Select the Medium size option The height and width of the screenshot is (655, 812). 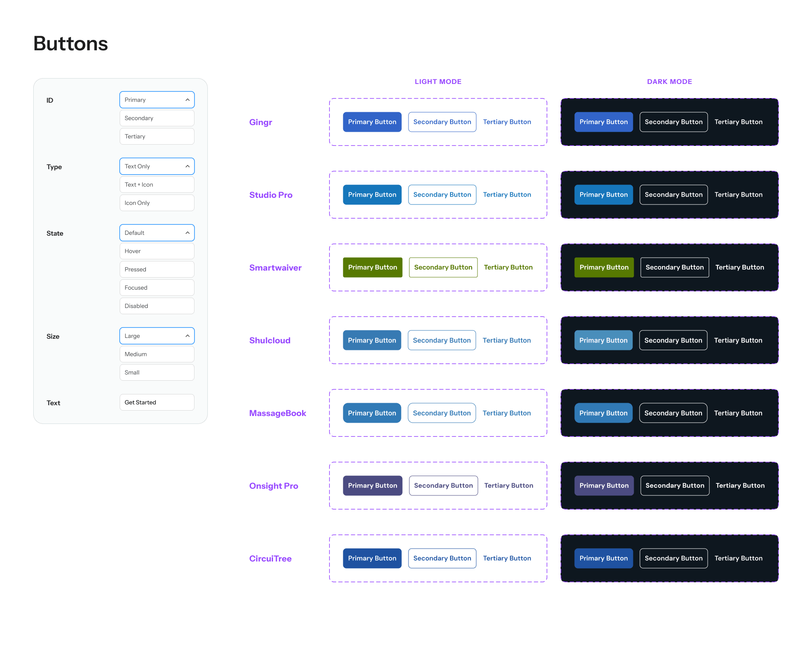click(x=157, y=354)
